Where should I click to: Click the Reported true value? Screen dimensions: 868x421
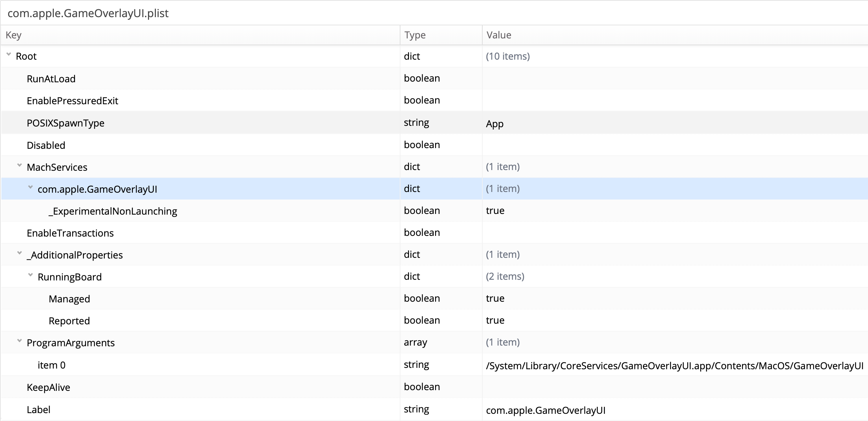[495, 320]
